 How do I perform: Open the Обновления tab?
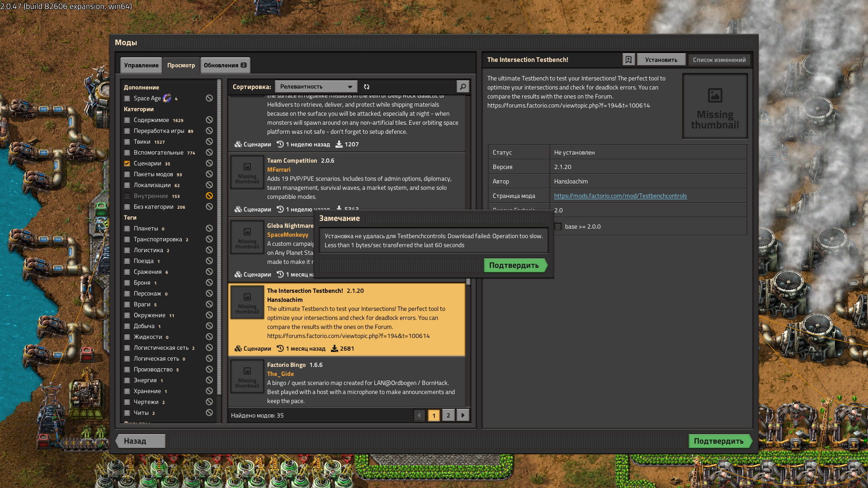coord(225,65)
